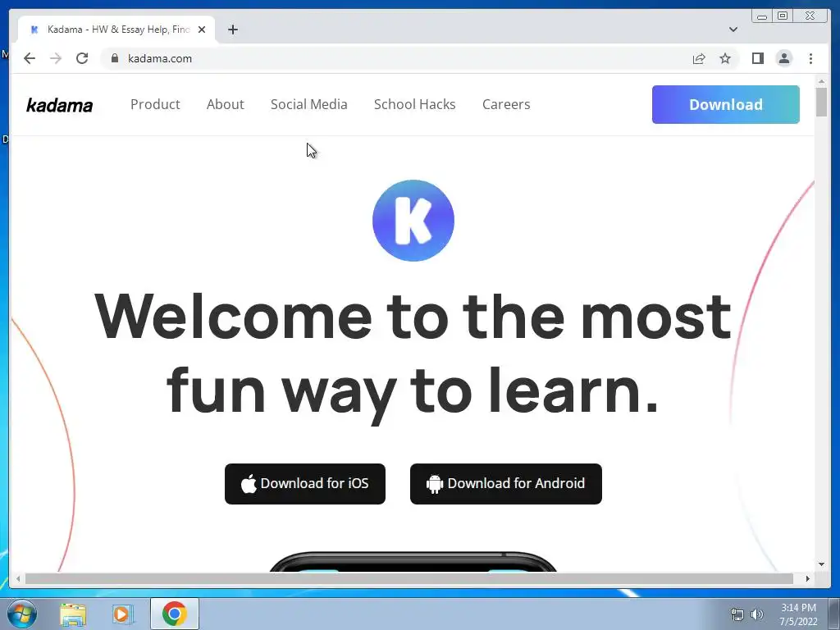Image resolution: width=840 pixels, height=630 pixels.
Task: Click the round Kadama K logo
Action: pos(413,221)
